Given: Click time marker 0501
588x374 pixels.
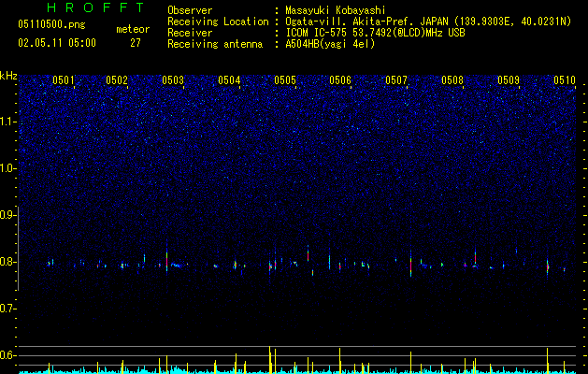Looking at the screenshot, I should 63,80.
